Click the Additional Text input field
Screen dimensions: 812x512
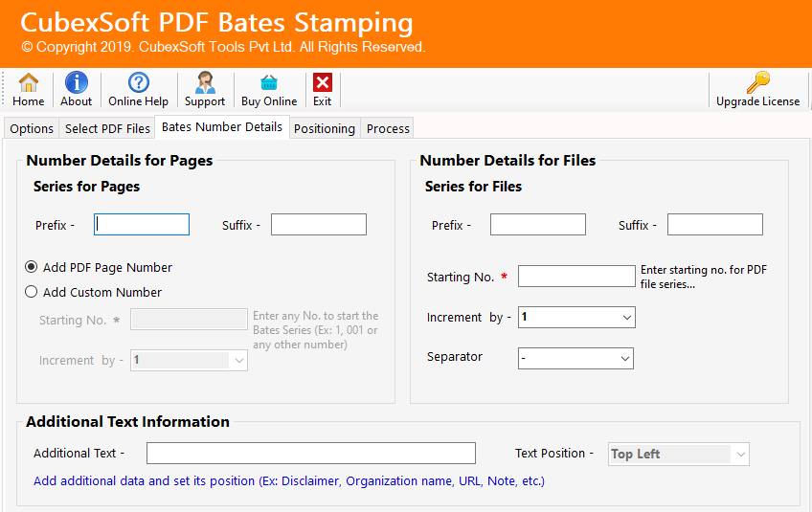click(310, 454)
